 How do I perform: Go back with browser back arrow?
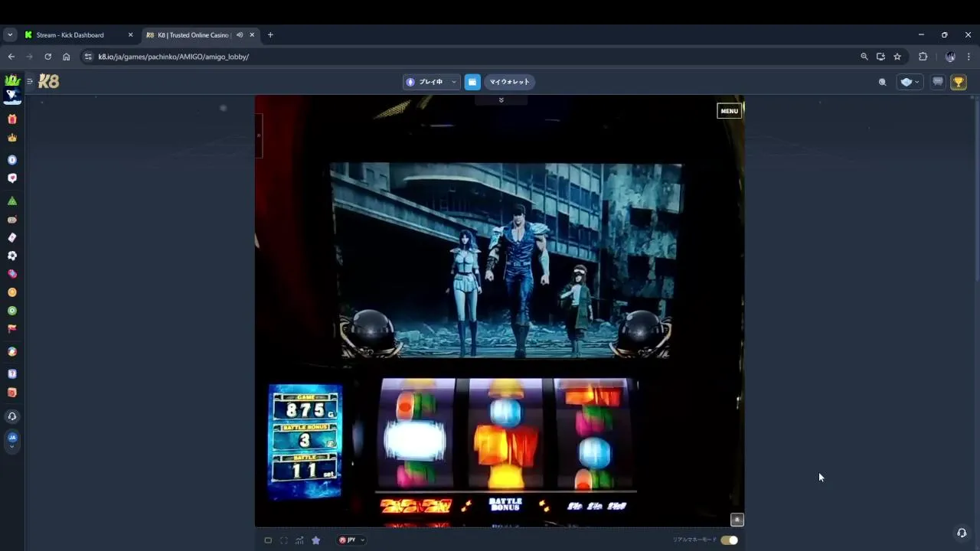[x=11, y=57]
